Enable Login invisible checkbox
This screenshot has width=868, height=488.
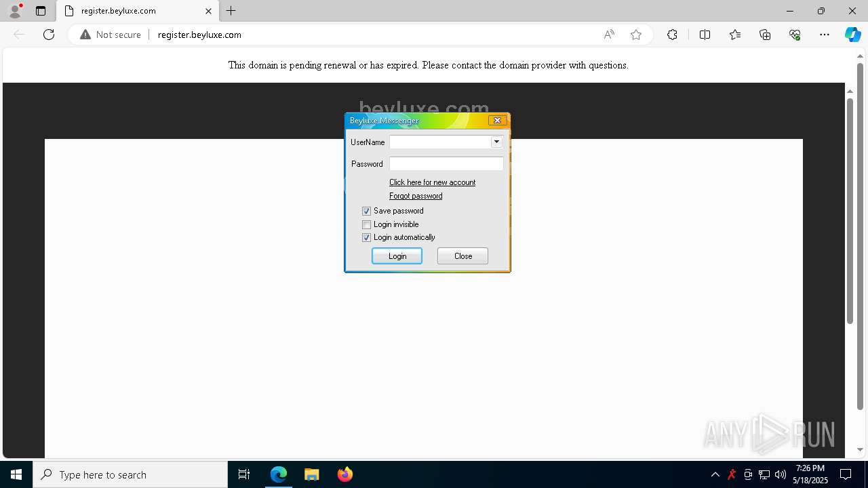point(366,224)
